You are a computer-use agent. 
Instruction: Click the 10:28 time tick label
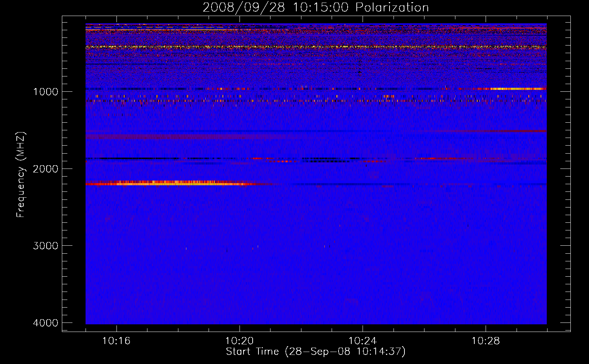[x=486, y=341]
